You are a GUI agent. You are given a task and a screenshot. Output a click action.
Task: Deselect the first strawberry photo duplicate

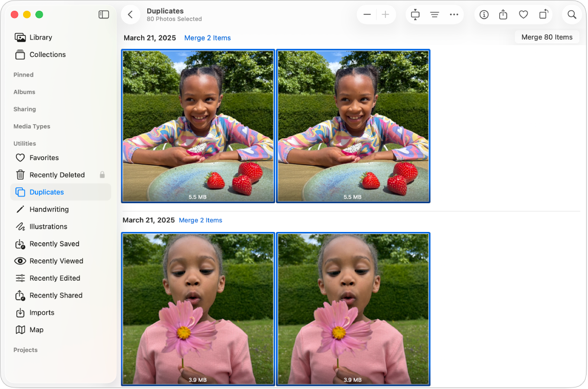198,126
